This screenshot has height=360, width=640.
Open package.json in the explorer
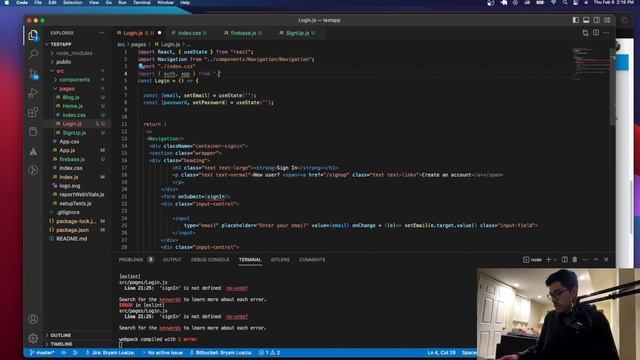[72, 230]
